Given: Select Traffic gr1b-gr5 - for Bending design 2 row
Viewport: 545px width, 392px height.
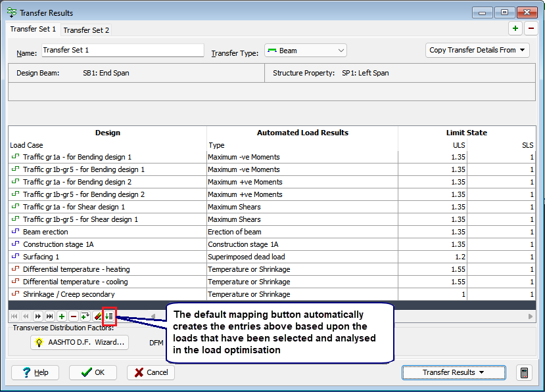Looking at the screenshot, I should click(x=272, y=194).
